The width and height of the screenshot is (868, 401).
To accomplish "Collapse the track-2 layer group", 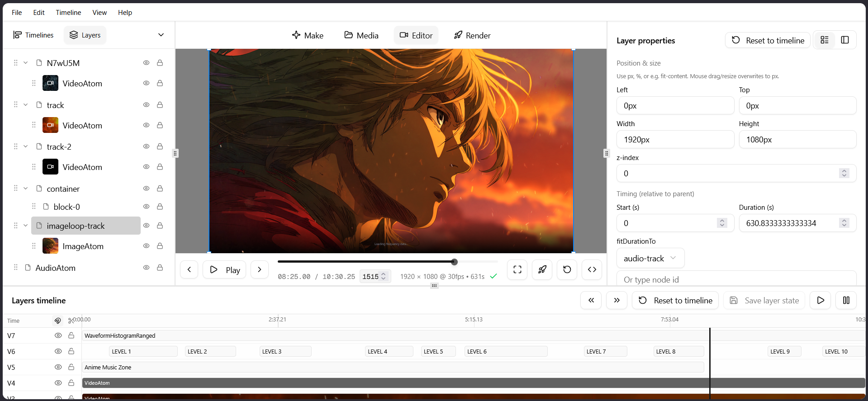I will [x=26, y=146].
